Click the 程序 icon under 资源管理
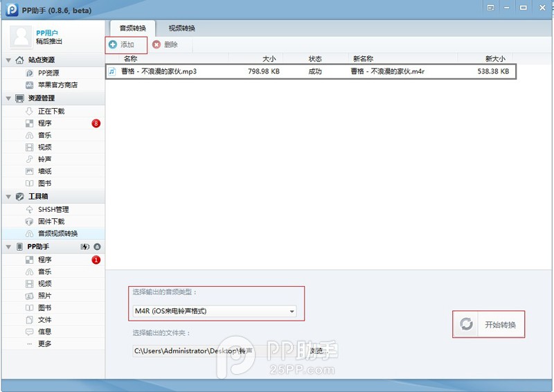 29,123
